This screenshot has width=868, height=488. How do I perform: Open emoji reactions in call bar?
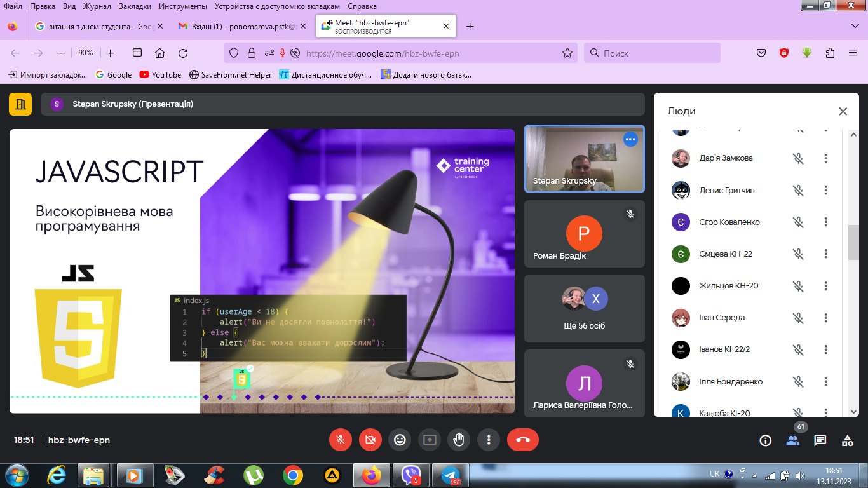400,440
